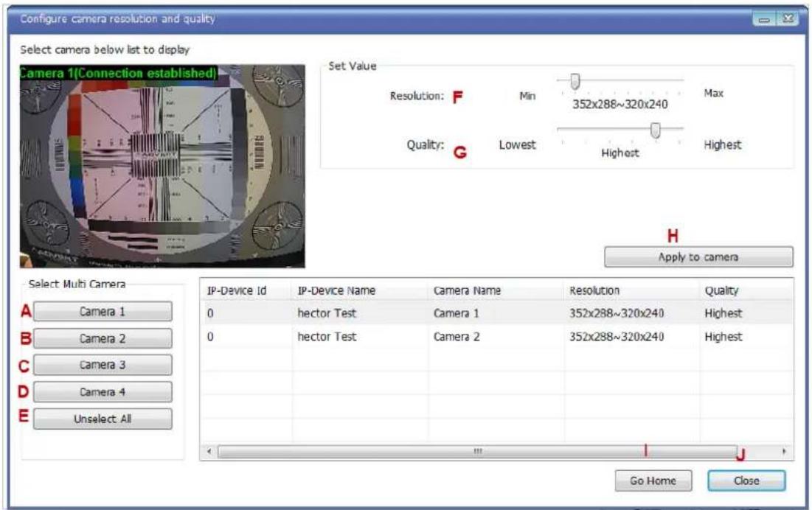
Task: Close the window via title bar X
Action: pos(788,20)
